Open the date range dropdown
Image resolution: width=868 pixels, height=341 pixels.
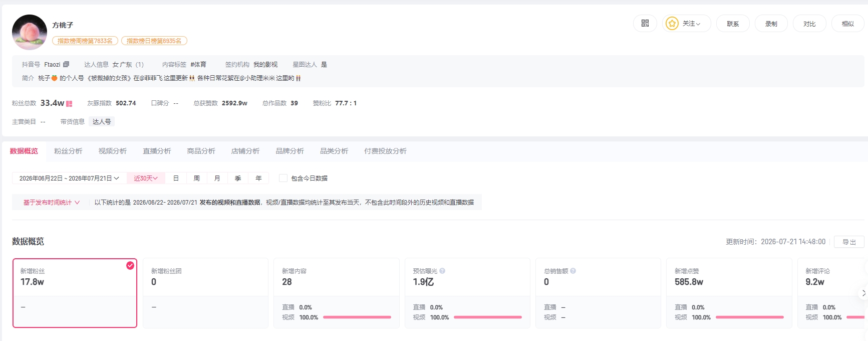(69, 178)
